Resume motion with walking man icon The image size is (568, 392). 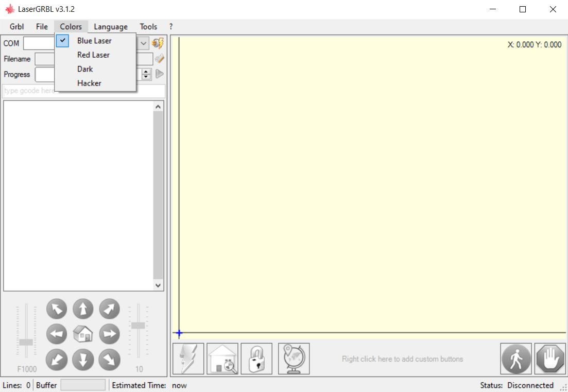point(515,359)
